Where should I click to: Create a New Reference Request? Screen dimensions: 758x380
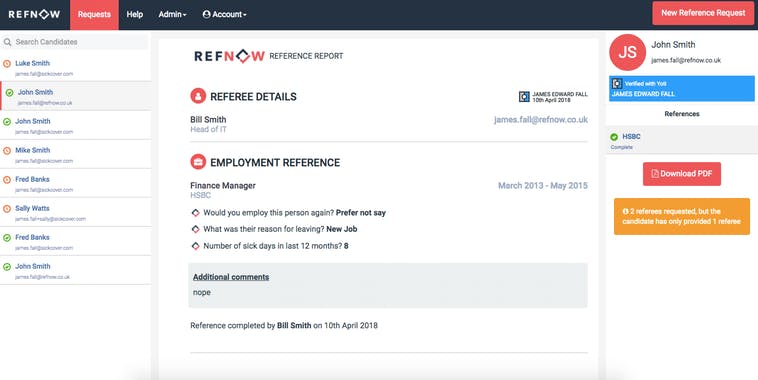(703, 13)
